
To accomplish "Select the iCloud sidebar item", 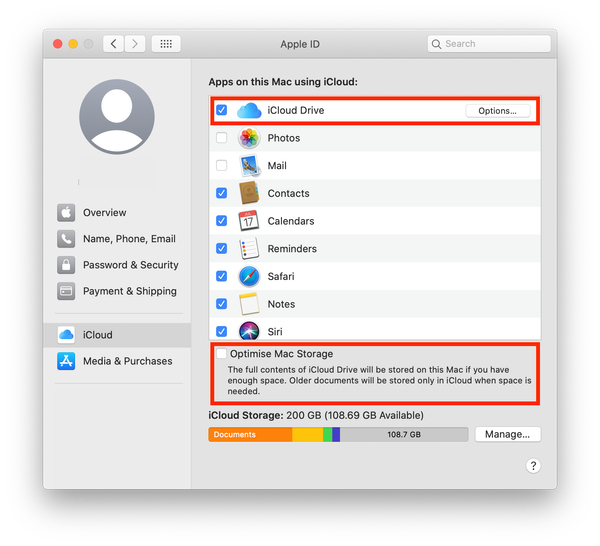I will click(x=117, y=335).
